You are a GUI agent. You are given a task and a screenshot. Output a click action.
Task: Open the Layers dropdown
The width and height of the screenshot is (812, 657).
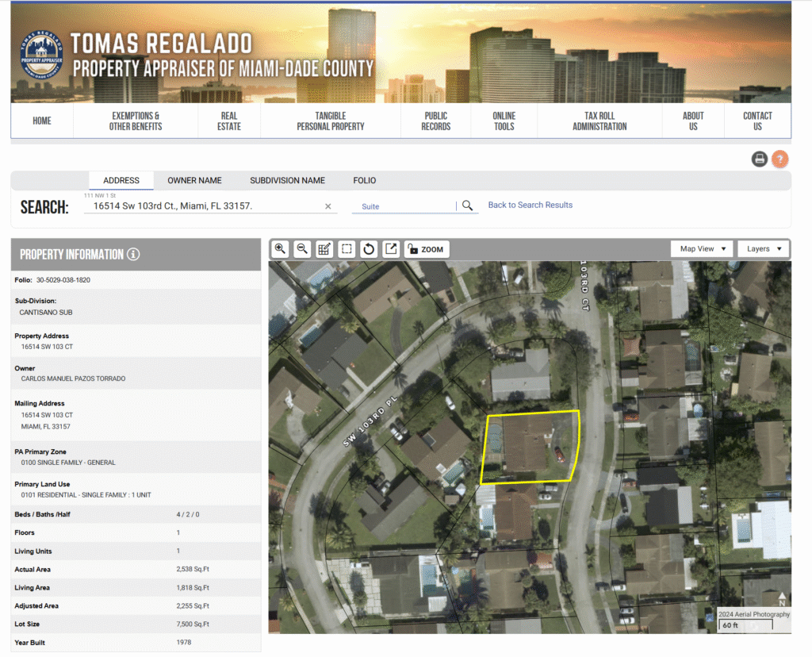(764, 249)
